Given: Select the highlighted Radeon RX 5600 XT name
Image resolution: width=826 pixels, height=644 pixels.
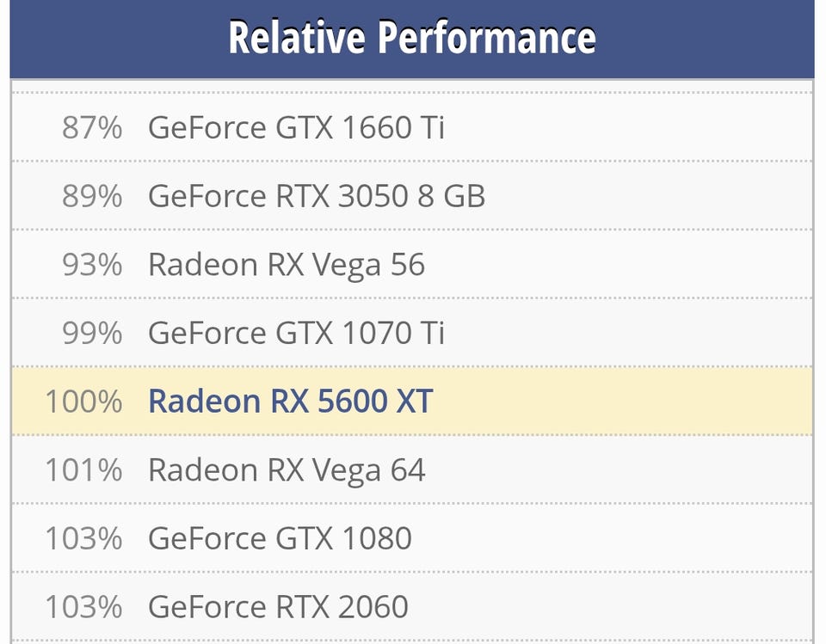Looking at the screenshot, I should click(290, 402).
